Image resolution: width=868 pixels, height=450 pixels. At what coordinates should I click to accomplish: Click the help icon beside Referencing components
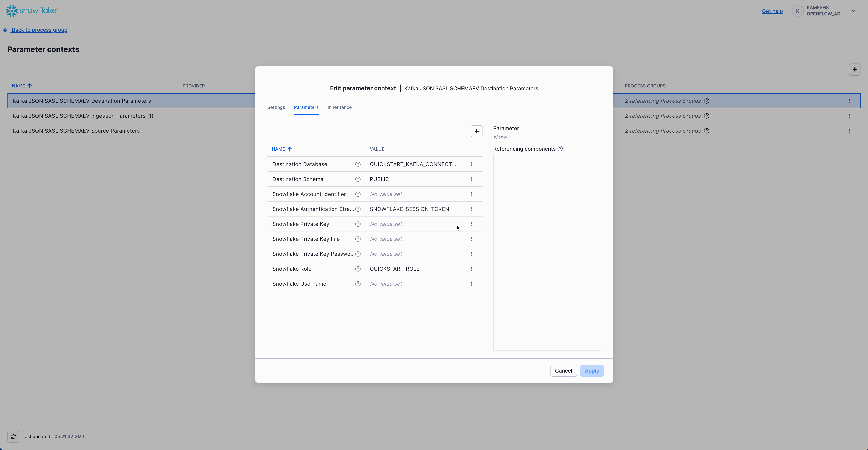pyautogui.click(x=560, y=148)
